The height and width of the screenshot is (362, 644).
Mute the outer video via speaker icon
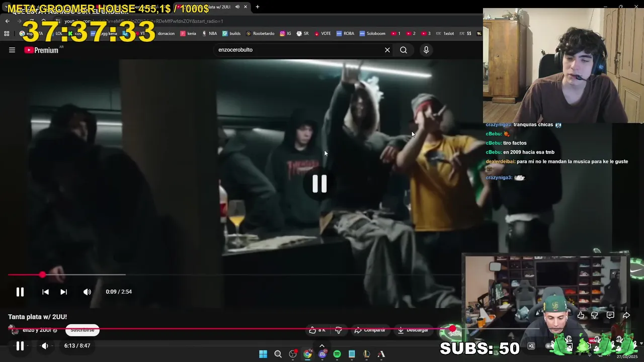pos(45,346)
